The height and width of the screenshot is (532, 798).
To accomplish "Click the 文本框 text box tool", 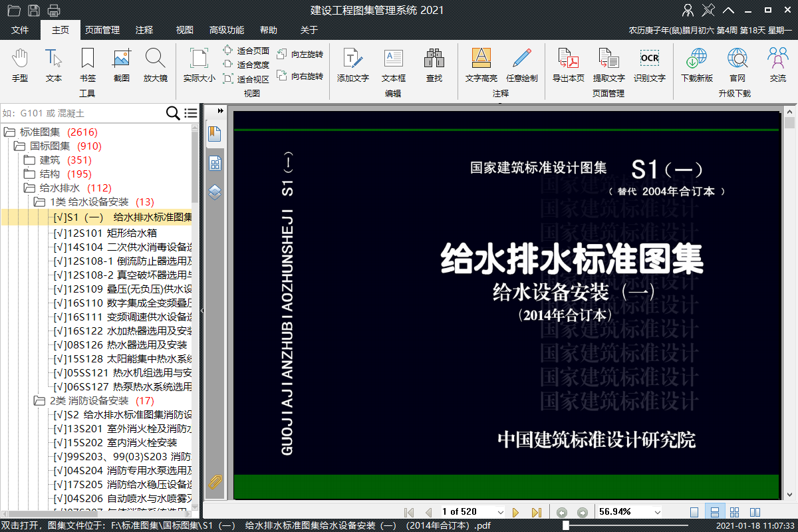I will [x=394, y=65].
